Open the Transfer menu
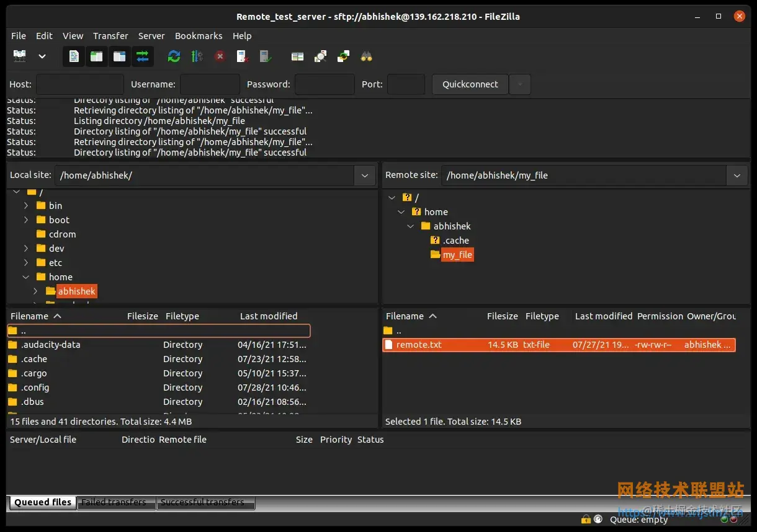Screen dimensions: 757x532 pos(110,36)
